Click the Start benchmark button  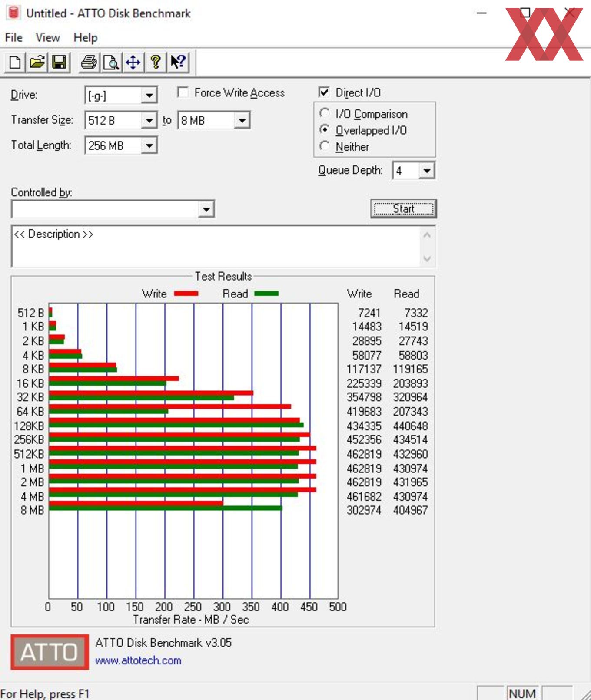point(403,209)
